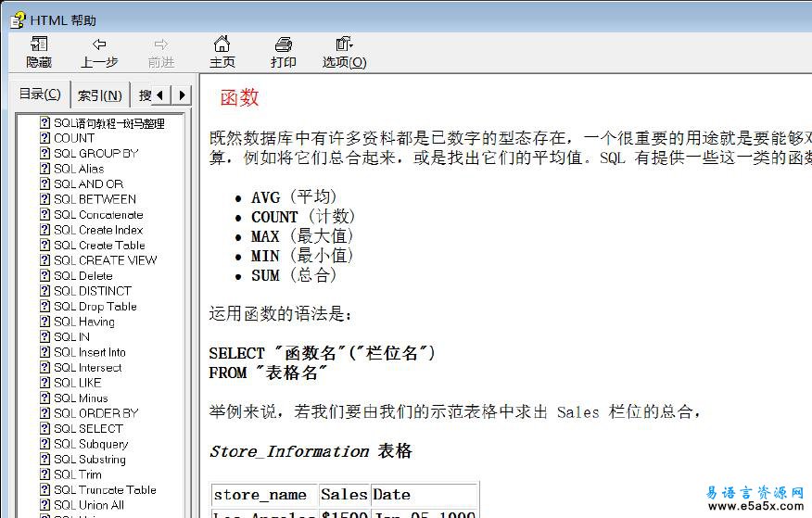Select the SQL SELECT topic

(x=89, y=428)
